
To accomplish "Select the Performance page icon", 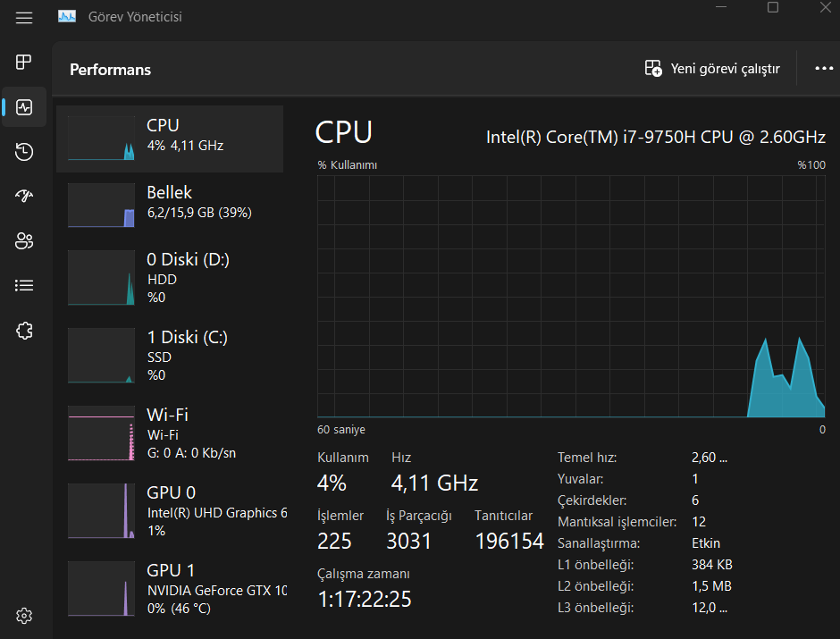I will tap(24, 107).
